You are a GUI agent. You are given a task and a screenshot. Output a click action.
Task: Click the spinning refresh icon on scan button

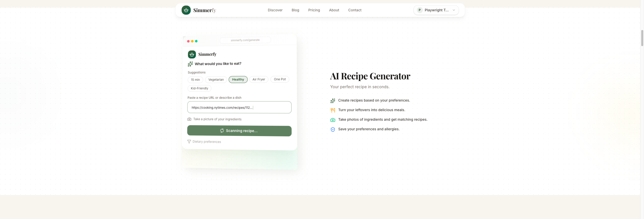[222, 131]
